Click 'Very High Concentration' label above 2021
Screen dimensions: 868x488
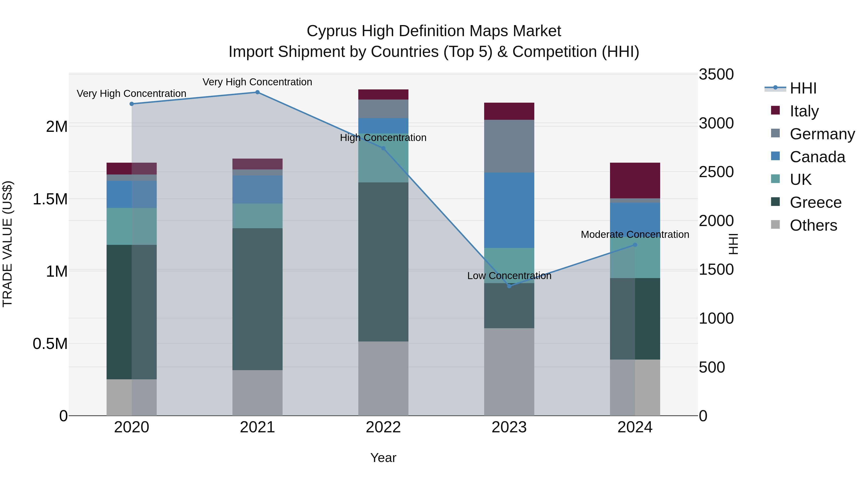pos(258,82)
